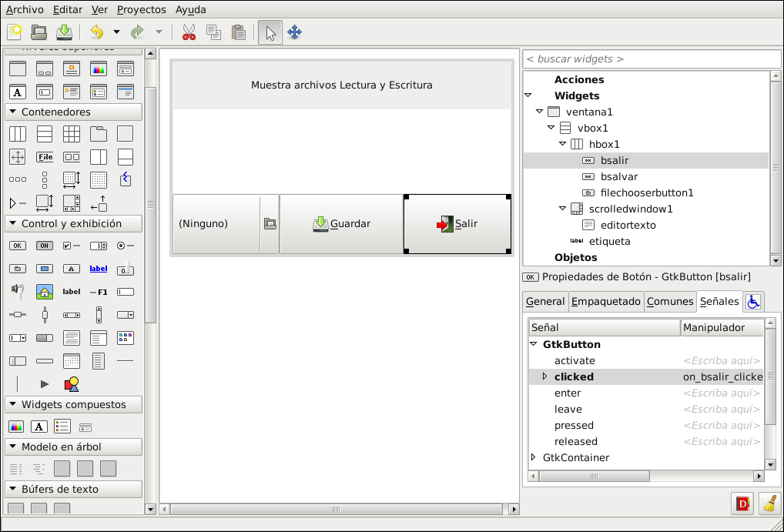Open the undo history dropdown arrow
Viewport: 784px width, 532px height.
coord(116,32)
